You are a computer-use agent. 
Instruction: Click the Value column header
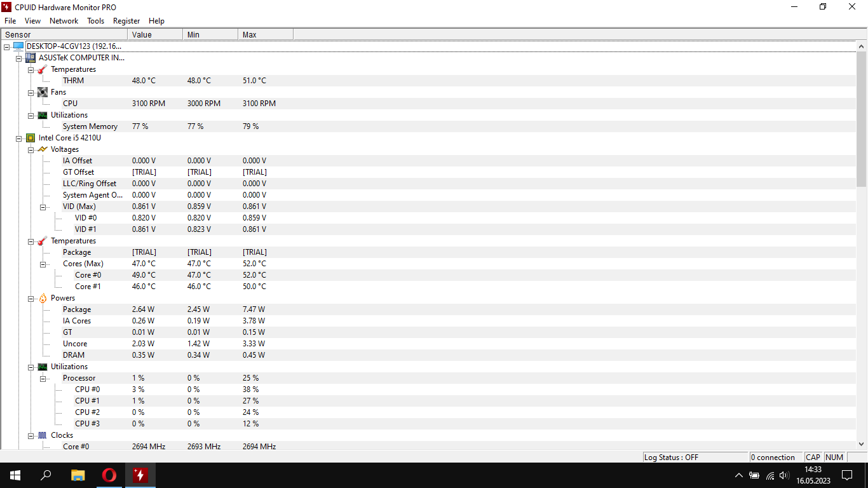(x=155, y=34)
